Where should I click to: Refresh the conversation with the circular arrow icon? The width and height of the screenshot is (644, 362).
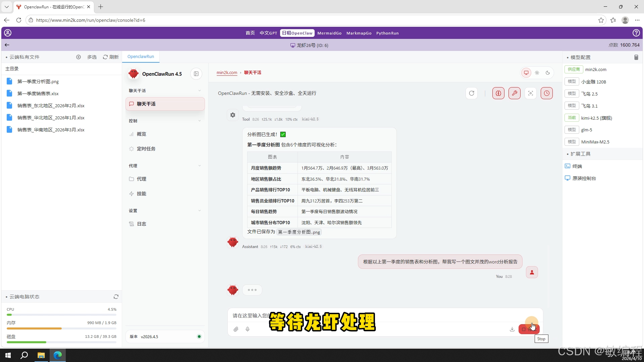[x=472, y=93]
